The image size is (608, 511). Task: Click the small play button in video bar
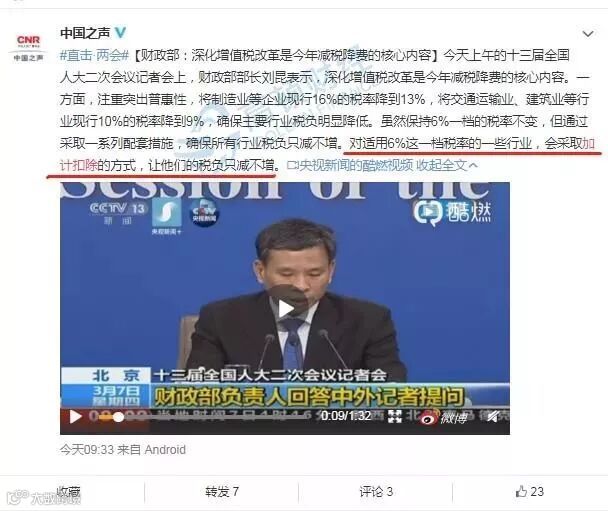click(74, 417)
